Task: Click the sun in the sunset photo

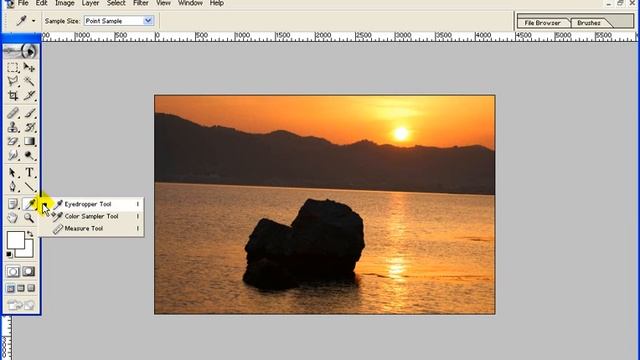Action: coord(401,133)
